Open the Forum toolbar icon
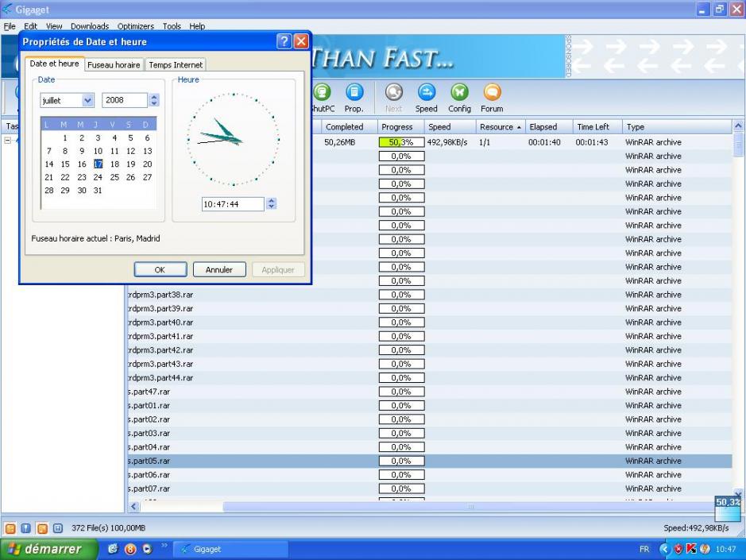The image size is (746, 560). coord(491,93)
